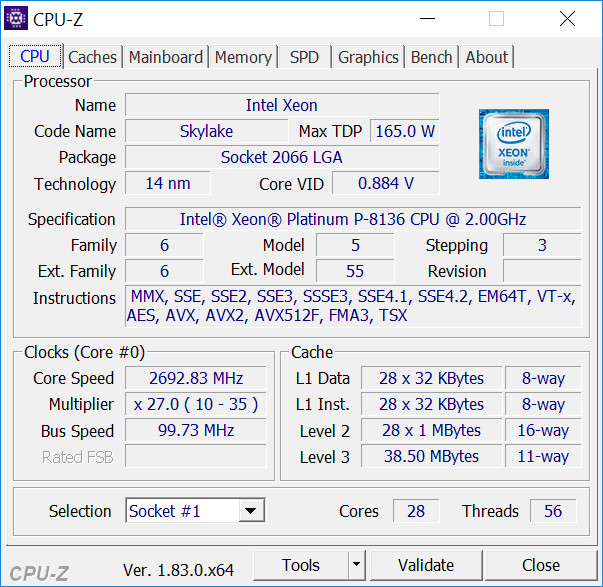Click the Ver. 1.83.0.x64 version text
Viewport: 603px width, 587px height.
178,570
